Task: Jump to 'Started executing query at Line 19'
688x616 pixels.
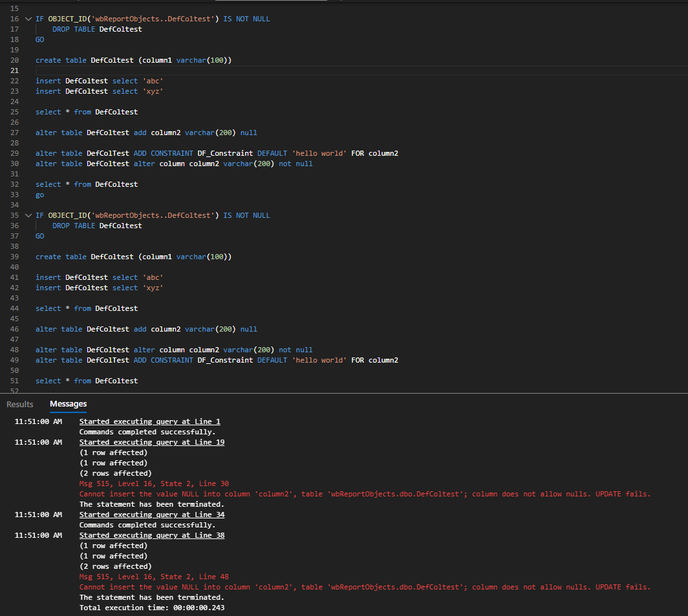Action: click(151, 442)
